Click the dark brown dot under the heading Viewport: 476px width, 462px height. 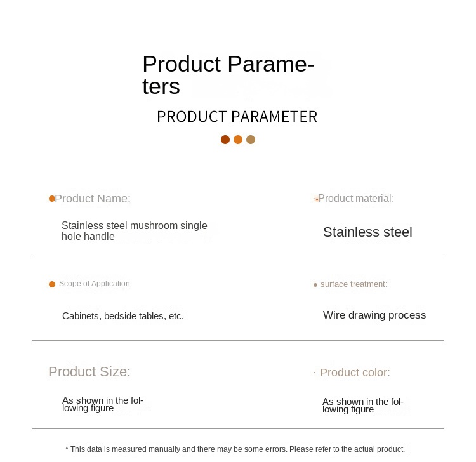(225, 140)
